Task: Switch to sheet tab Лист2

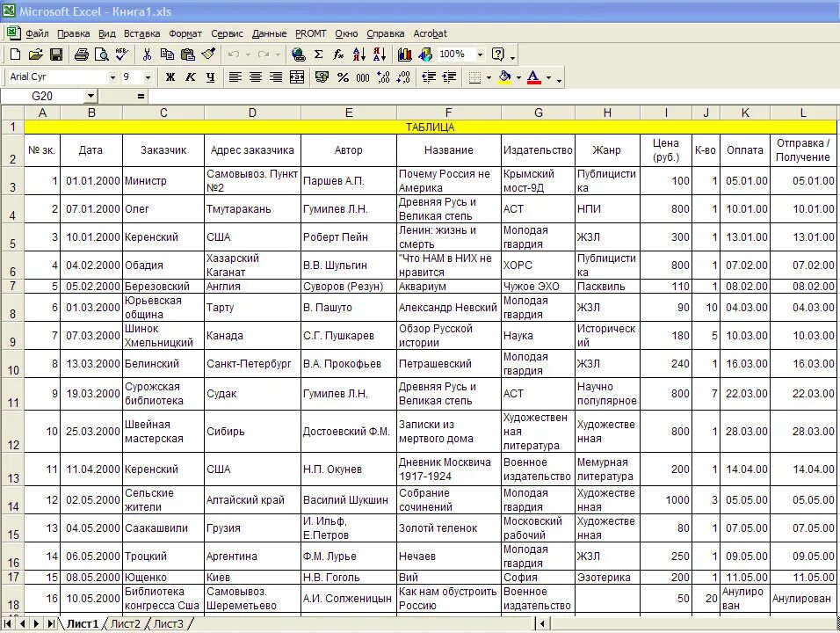Action: click(125, 624)
